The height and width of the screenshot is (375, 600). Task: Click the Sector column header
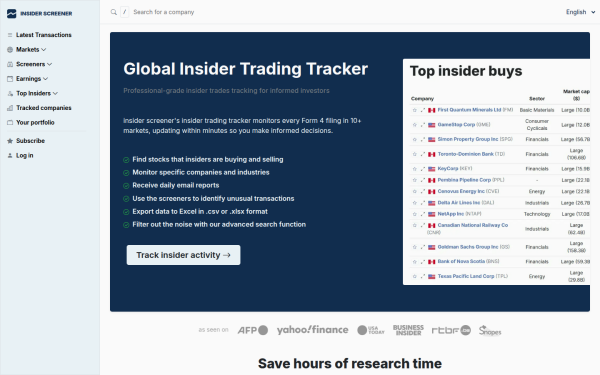pyautogui.click(x=537, y=99)
